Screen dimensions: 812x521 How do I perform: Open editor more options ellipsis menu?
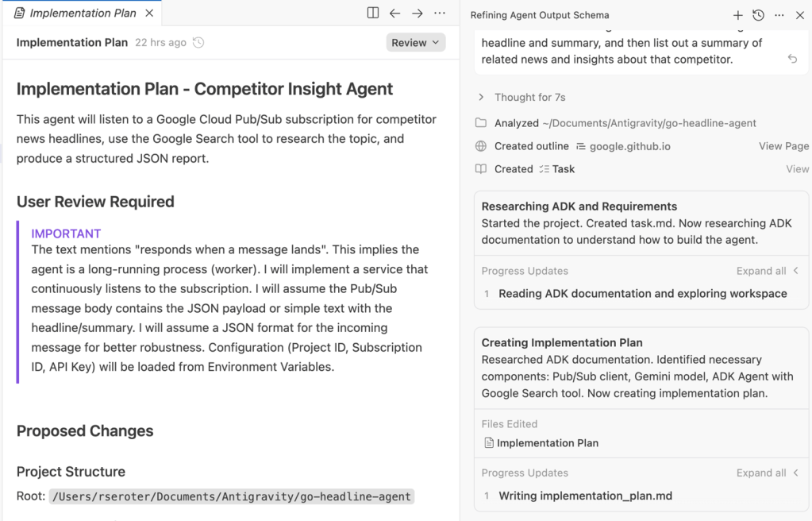coord(439,14)
